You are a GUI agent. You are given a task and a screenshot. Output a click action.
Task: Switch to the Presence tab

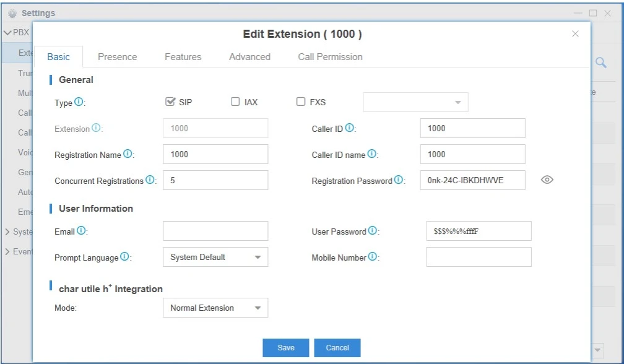pos(117,56)
